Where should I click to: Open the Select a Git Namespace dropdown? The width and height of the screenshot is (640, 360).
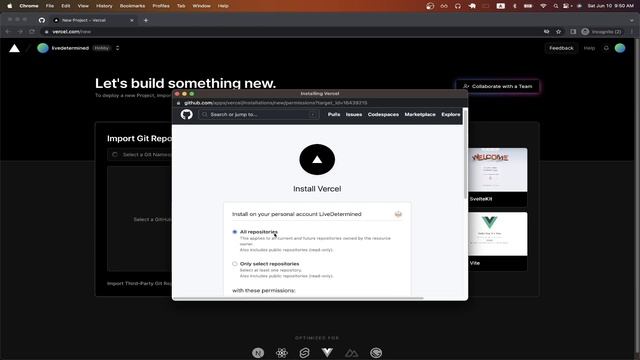[x=140, y=155]
